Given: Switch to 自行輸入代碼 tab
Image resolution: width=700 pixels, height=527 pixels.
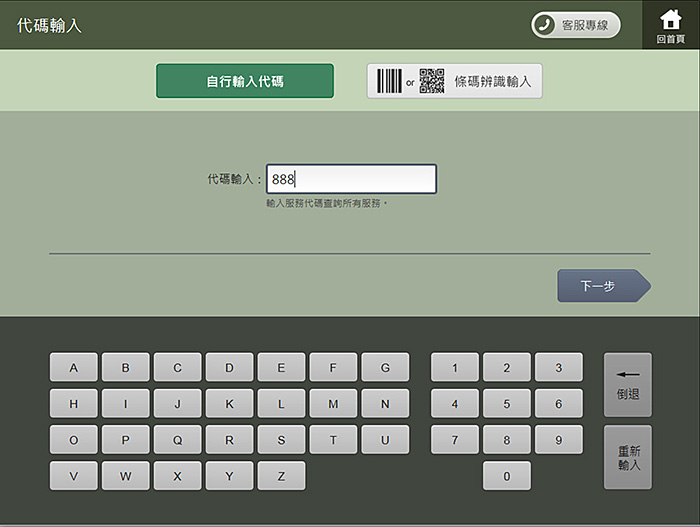Looking at the screenshot, I should pos(245,81).
